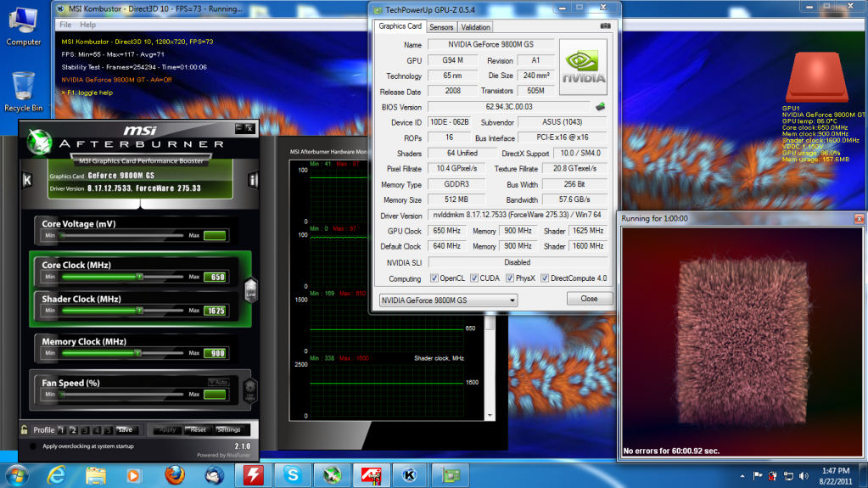Select profile slot 4 in Afterburner
Screen dimensions: 868x488
(x=97, y=429)
